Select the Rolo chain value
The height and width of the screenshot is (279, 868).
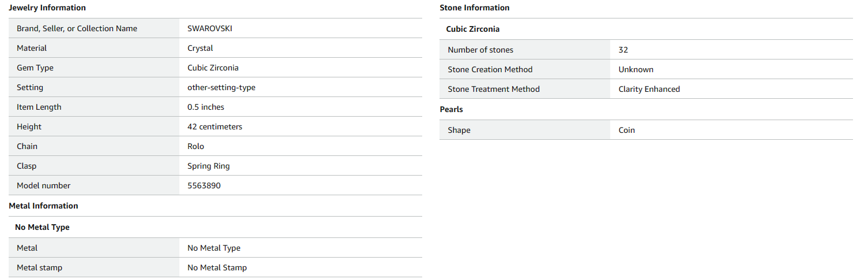196,146
